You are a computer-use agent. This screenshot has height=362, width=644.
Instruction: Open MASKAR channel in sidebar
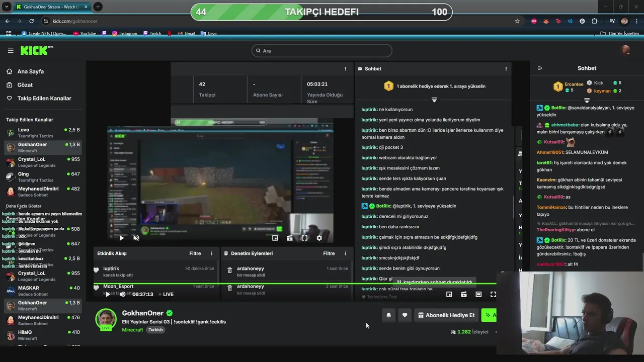[42, 291]
